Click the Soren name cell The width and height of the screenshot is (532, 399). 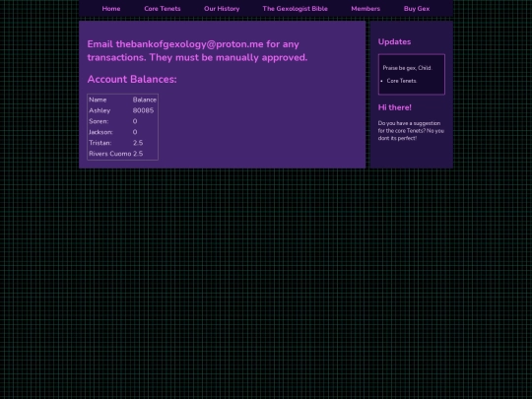pos(99,121)
